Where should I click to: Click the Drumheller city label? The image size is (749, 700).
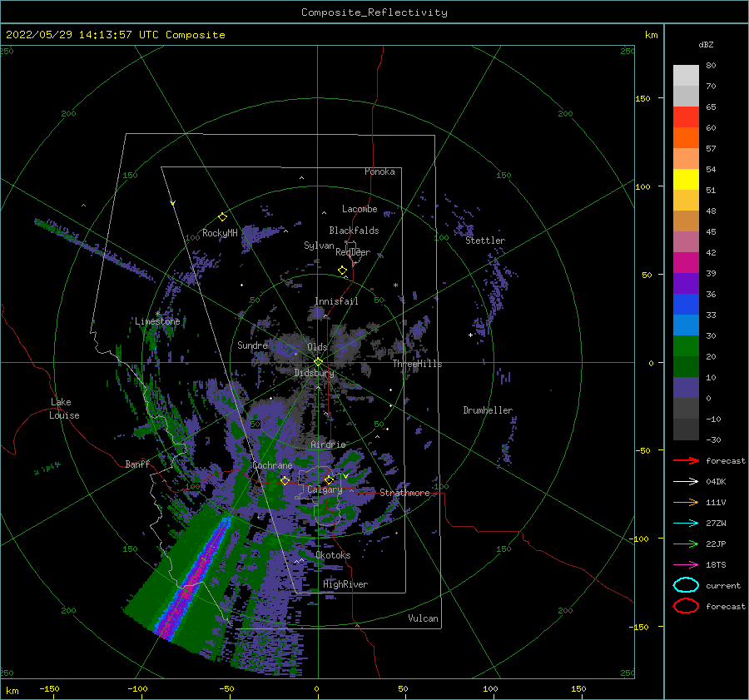click(x=488, y=410)
